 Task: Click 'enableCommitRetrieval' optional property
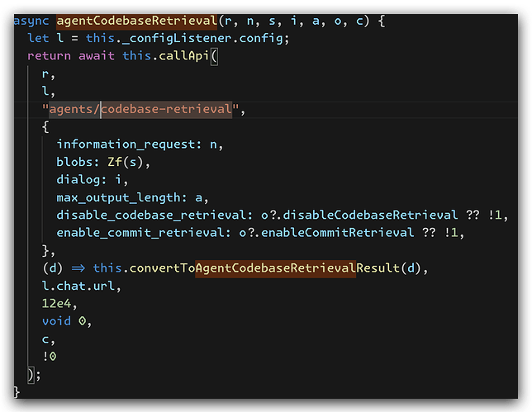[337, 233]
